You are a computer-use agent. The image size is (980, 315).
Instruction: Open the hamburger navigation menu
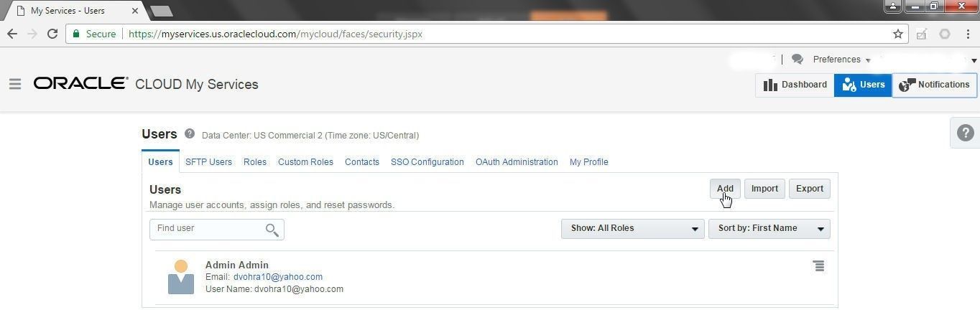pyautogui.click(x=15, y=84)
